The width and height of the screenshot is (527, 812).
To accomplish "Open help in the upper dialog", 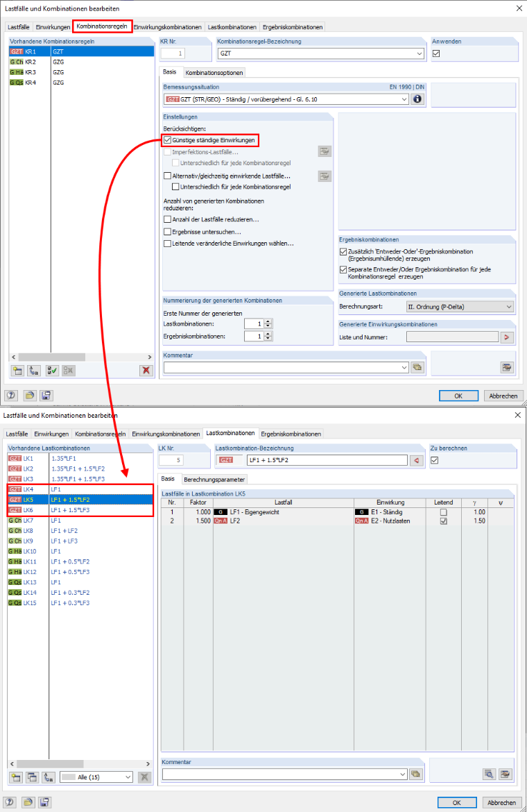I will click(11, 396).
